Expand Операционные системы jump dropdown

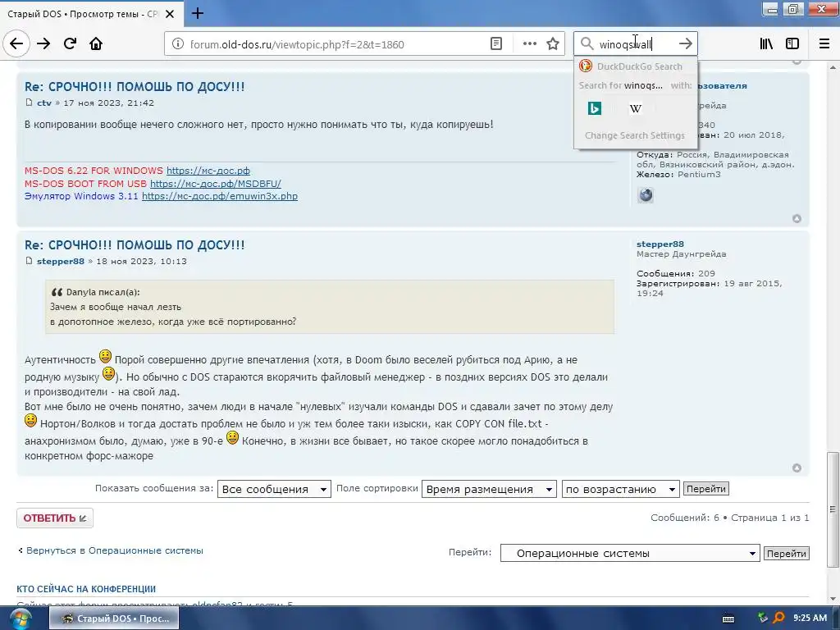[630, 553]
